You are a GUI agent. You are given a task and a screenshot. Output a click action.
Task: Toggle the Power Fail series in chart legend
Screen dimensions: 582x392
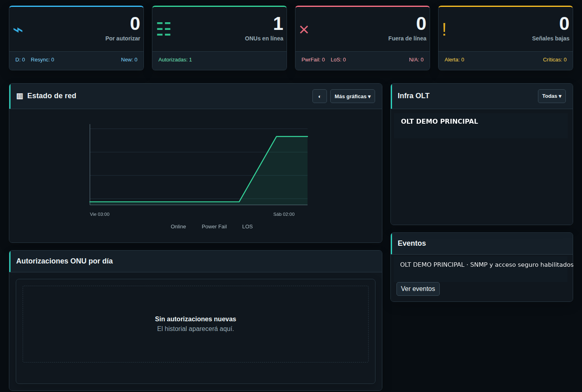click(214, 227)
